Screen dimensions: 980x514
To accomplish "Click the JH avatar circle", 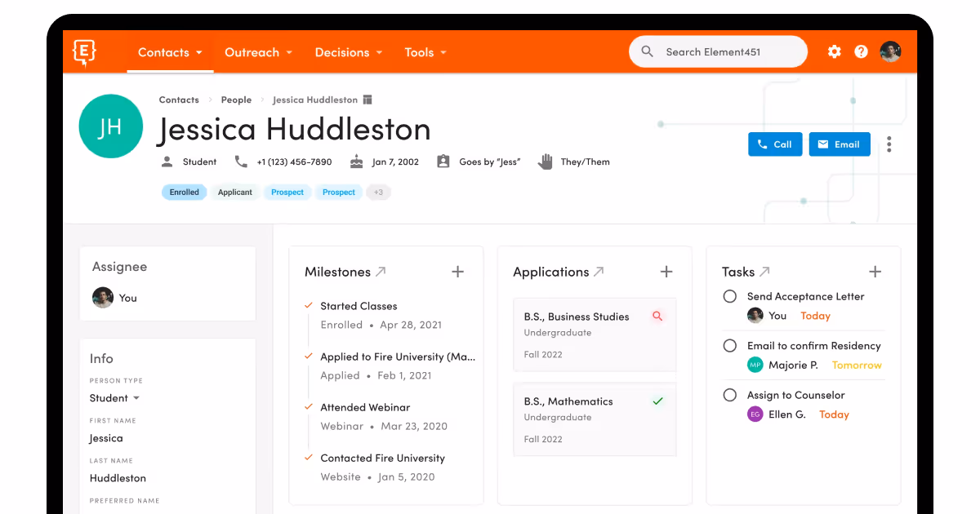I will 110,126.
